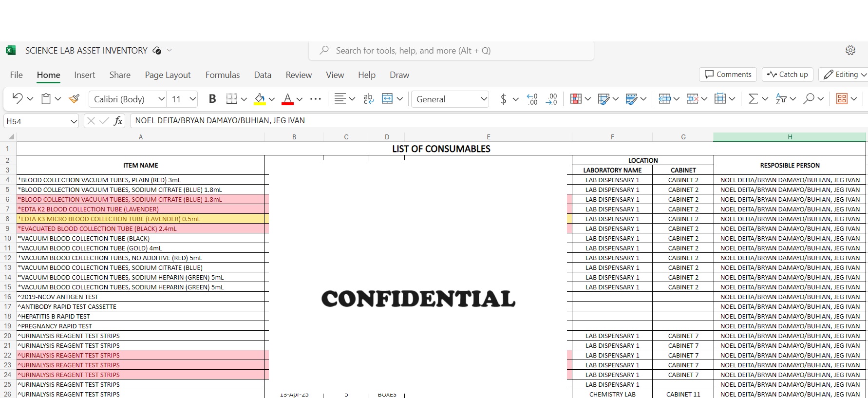
Task: Click the Delete cells icon
Action: pos(692,99)
